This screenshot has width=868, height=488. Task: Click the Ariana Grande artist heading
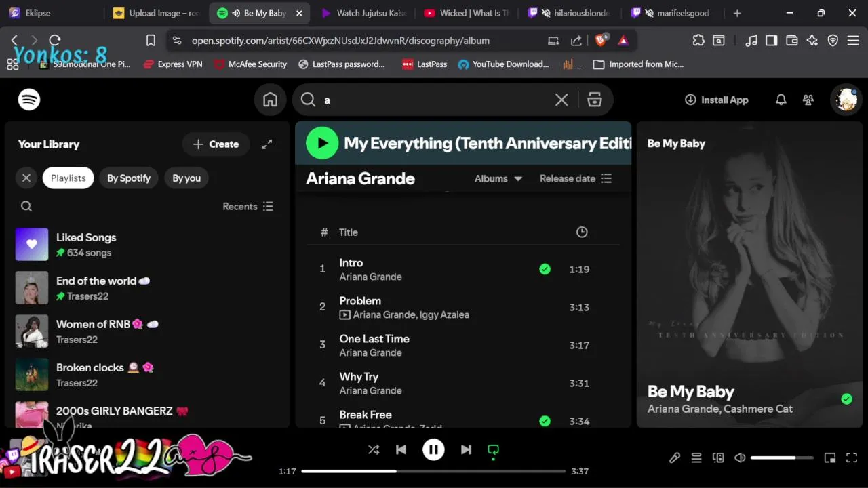360,178
